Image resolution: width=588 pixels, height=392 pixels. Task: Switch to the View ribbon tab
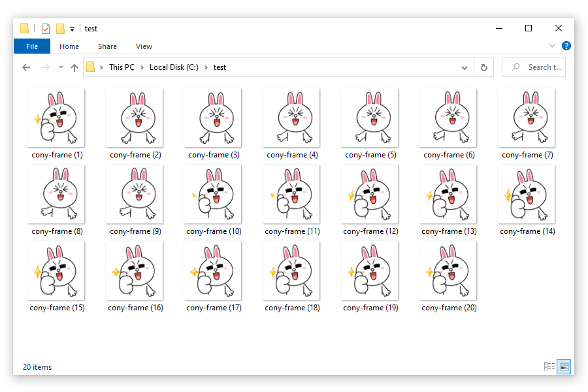click(x=144, y=46)
